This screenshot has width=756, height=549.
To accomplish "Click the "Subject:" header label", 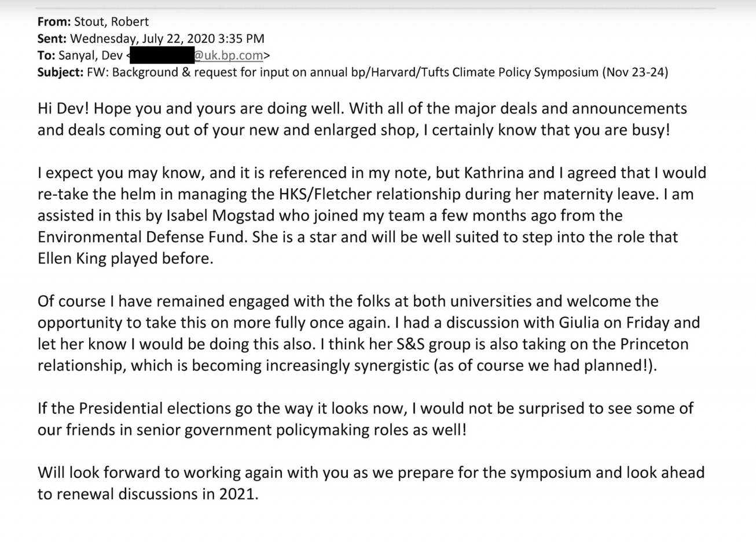I will click(60, 72).
